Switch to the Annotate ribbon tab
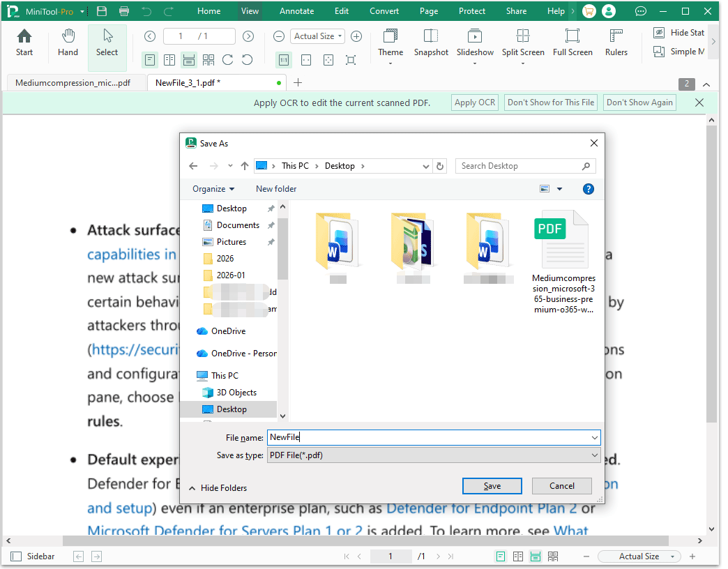This screenshot has width=728, height=569. (296, 10)
